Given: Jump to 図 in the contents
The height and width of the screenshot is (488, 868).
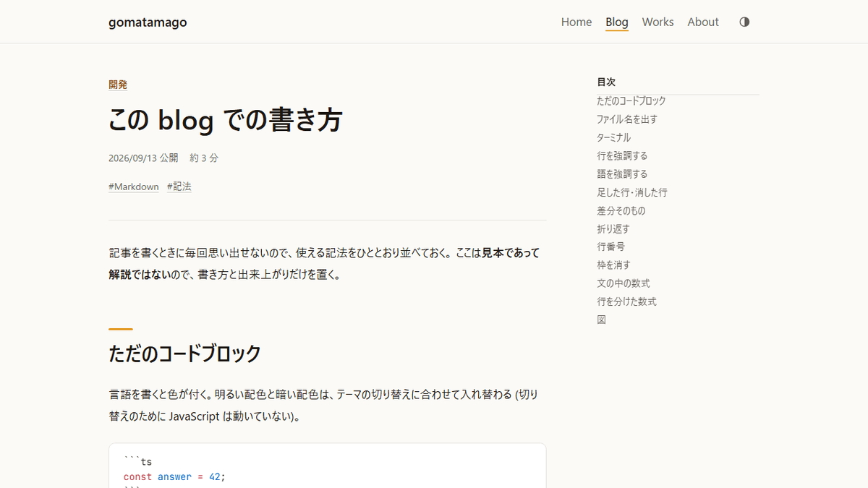Looking at the screenshot, I should 601,320.
